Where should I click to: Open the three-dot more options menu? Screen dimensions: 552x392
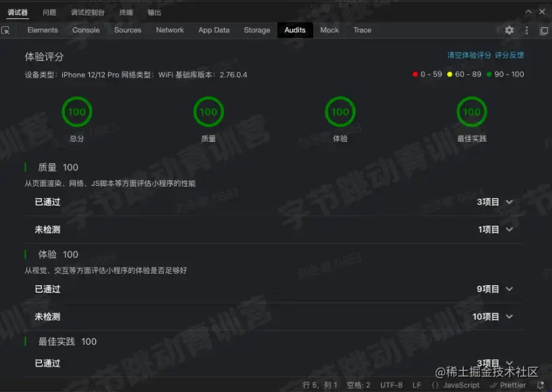coord(527,30)
